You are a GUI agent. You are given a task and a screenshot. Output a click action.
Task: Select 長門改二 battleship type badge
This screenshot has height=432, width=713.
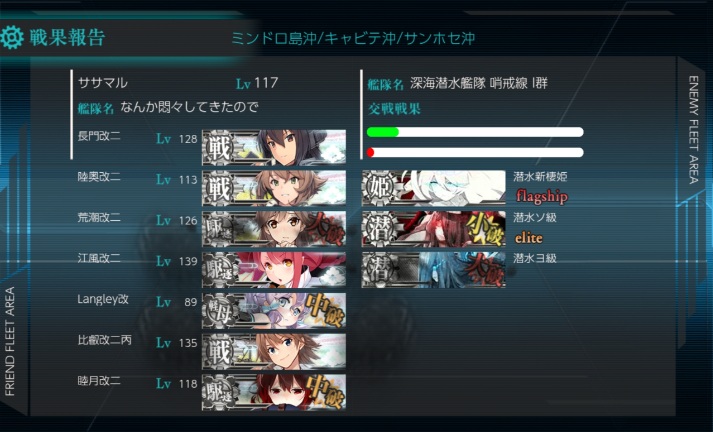[219, 147]
